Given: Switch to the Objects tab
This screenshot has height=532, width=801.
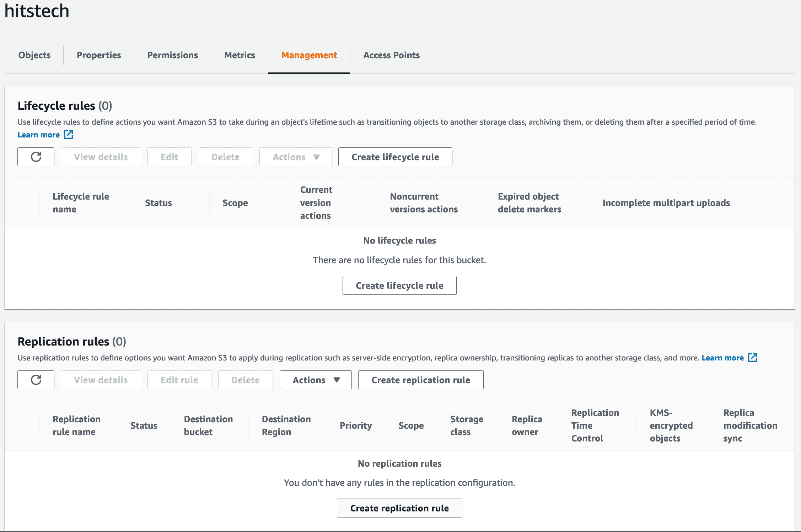Looking at the screenshot, I should 34,55.
